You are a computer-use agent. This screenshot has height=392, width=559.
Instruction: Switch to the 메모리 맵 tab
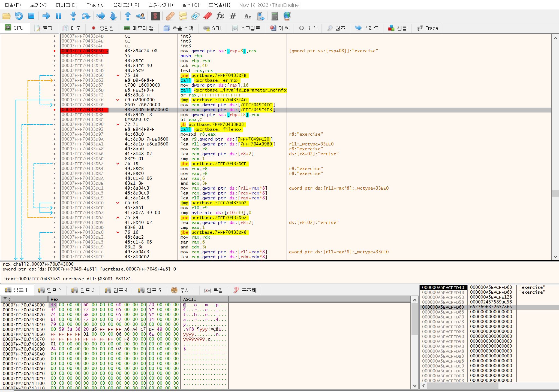coord(139,28)
